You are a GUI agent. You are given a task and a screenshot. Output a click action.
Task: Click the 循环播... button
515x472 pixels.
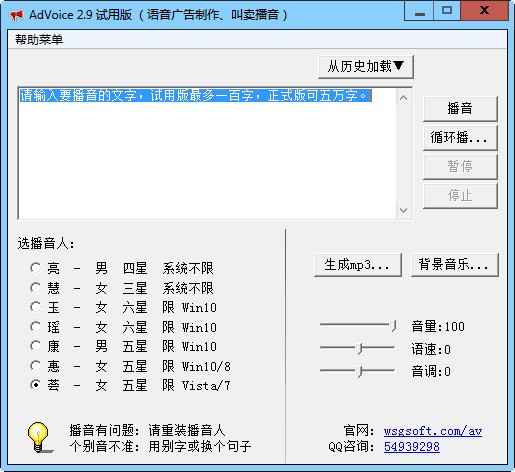point(460,137)
